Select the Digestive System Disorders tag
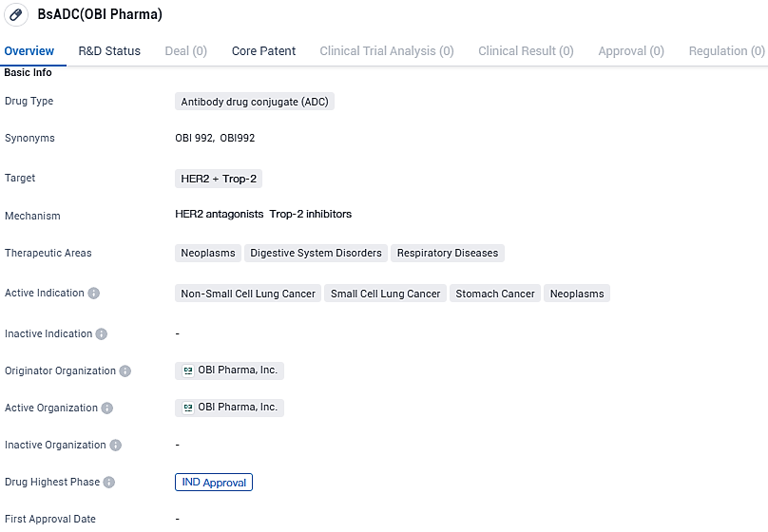Screen dimensions: 768x532 click(316, 253)
